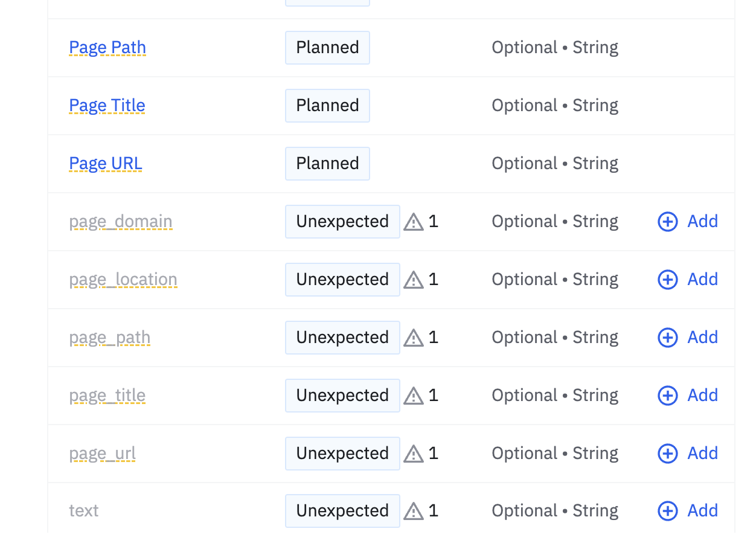The height and width of the screenshot is (546, 756).
Task: Click the Planned status badge for Page Path
Action: coord(327,48)
